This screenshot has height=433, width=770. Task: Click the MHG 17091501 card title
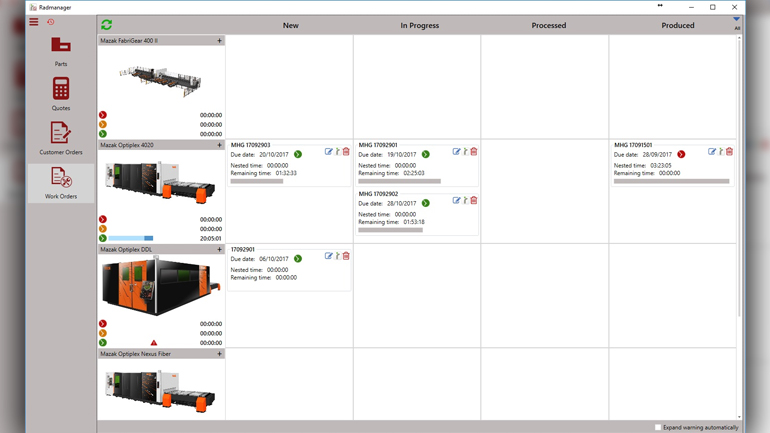[x=633, y=145]
